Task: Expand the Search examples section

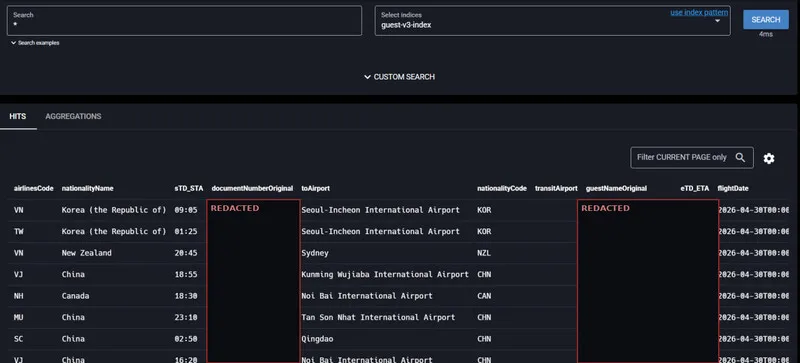Action: click(35, 43)
